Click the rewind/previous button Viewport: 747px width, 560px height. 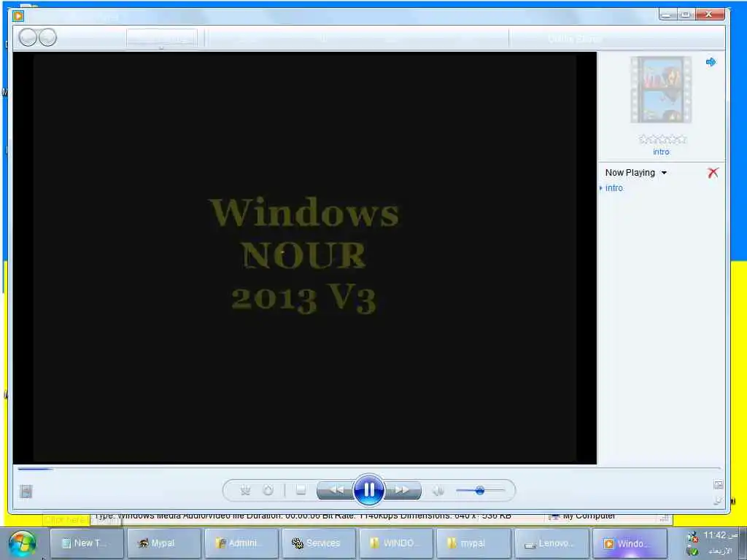336,489
